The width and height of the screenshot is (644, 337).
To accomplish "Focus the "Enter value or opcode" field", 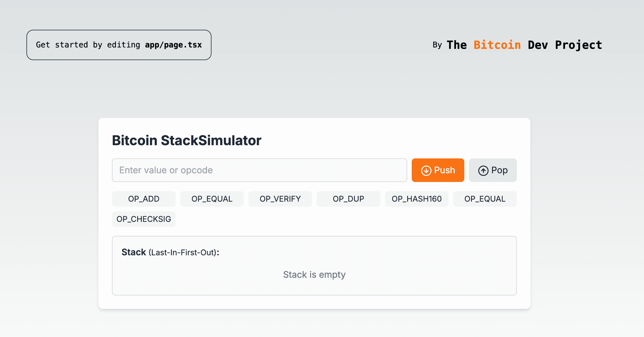I will (259, 170).
